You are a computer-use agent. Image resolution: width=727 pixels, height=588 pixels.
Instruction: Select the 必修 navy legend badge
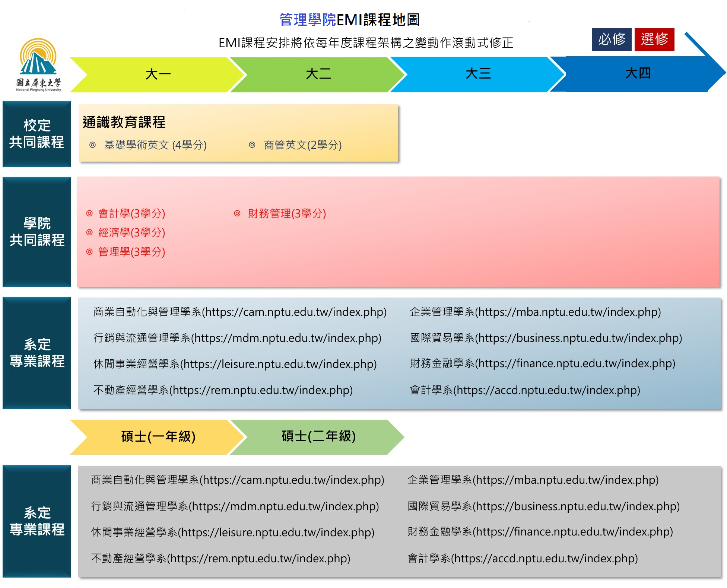[x=612, y=39]
